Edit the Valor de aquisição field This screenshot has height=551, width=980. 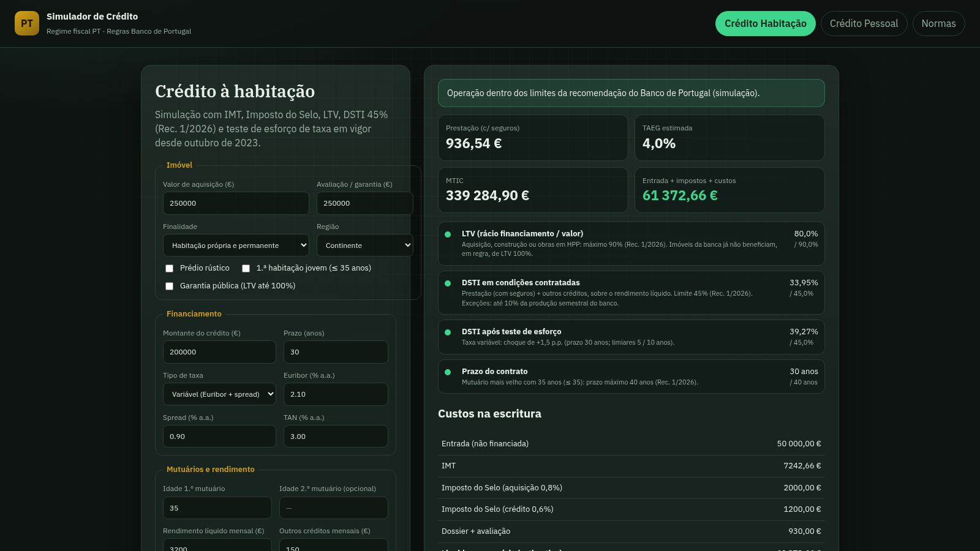[236, 203]
